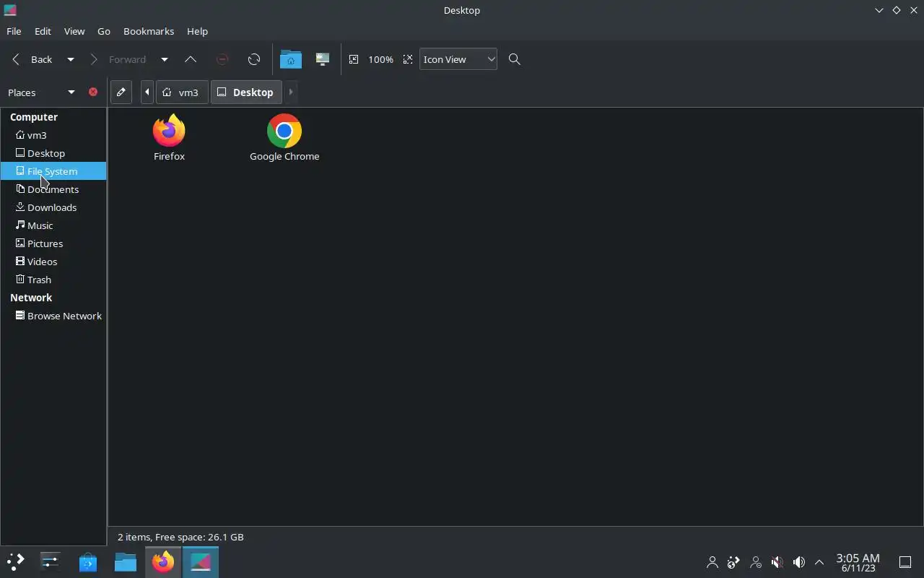Image resolution: width=924 pixels, height=578 pixels.
Task: Open the Forward history dropdown arrow
Action: point(165,59)
